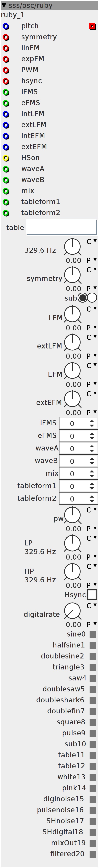Enable the Hsync checkbox
The image size is (99, 868).
tap(92, 595)
